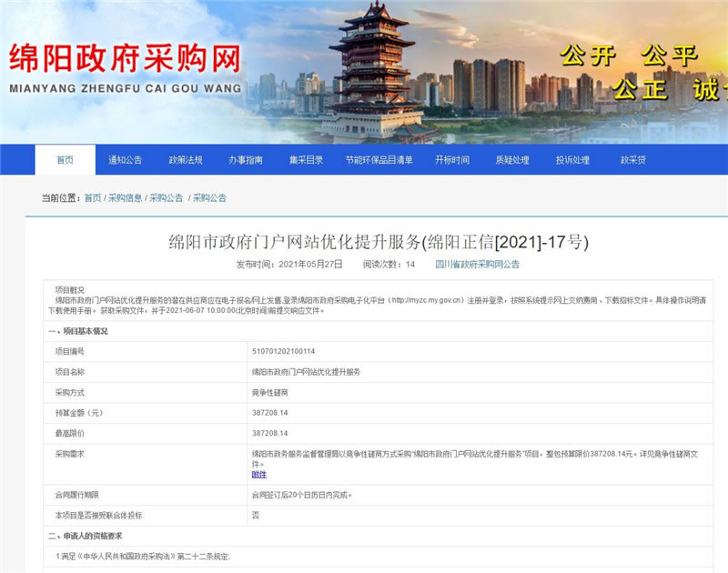Select 办事指南 from the navigation bar
The image size is (728, 573).
click(246, 160)
